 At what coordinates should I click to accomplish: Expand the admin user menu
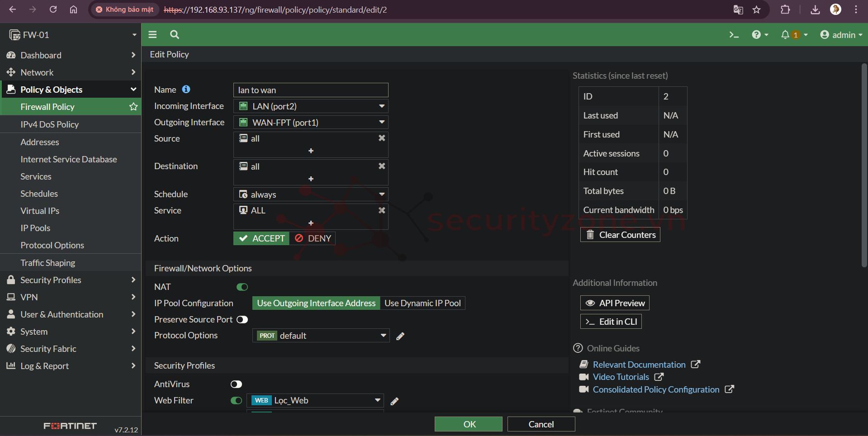(x=841, y=35)
